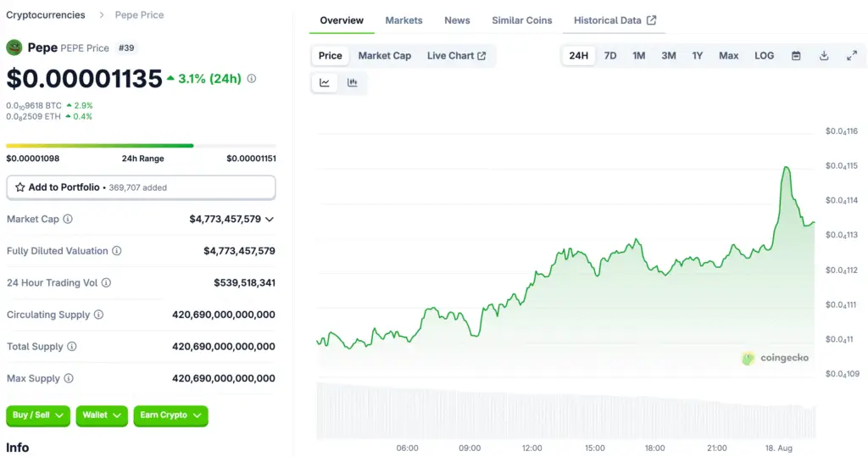Download chart data icon

(x=824, y=55)
